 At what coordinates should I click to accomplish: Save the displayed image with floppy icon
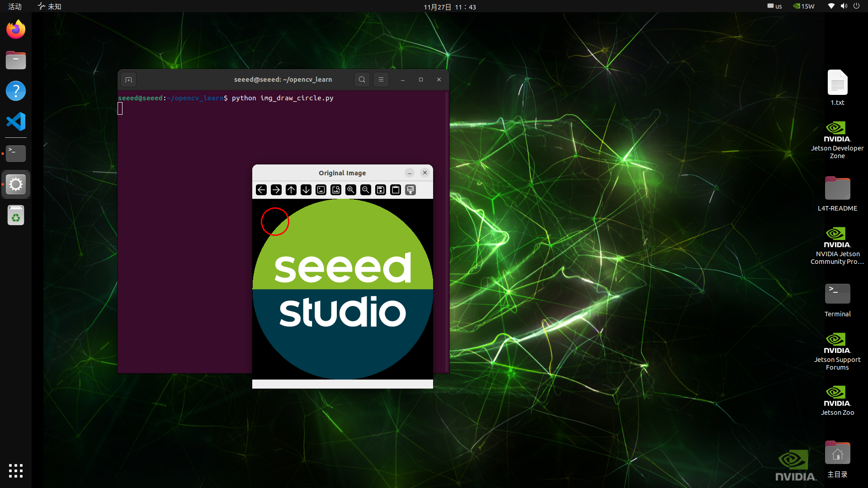[381, 190]
